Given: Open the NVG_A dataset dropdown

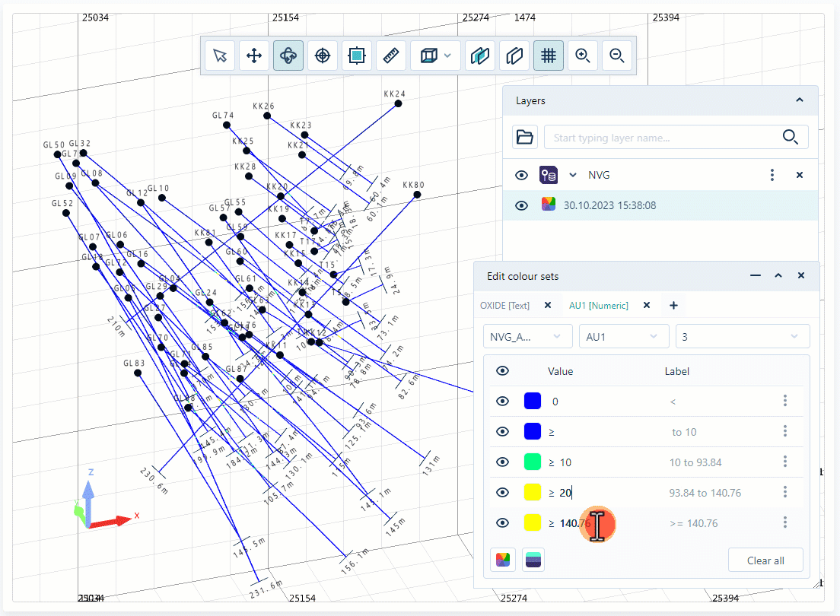Looking at the screenshot, I should coord(527,336).
